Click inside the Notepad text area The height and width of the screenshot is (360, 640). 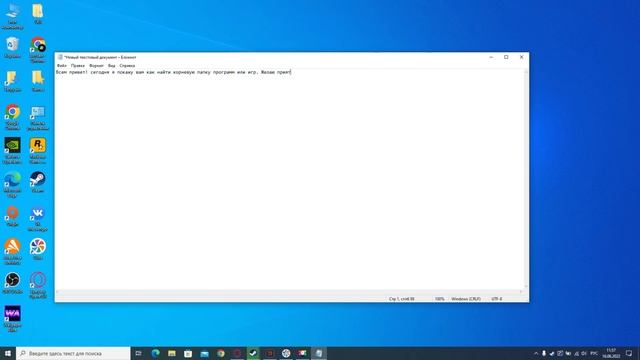(x=290, y=180)
